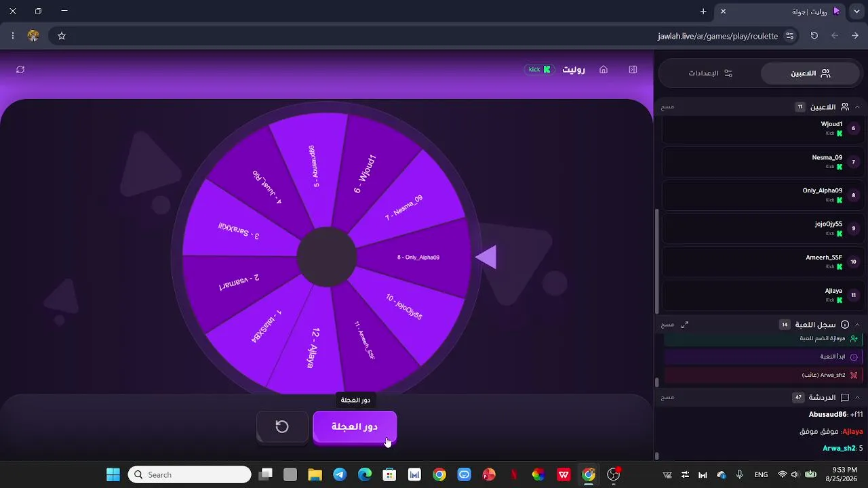The image size is (868, 488).
Task: Select player Ameerh_SSF in the players list
Action: 762,262
